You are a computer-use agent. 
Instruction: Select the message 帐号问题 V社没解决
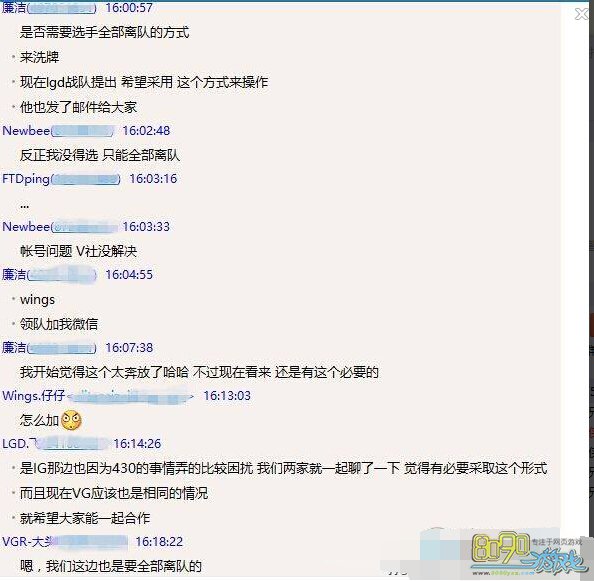point(78,251)
